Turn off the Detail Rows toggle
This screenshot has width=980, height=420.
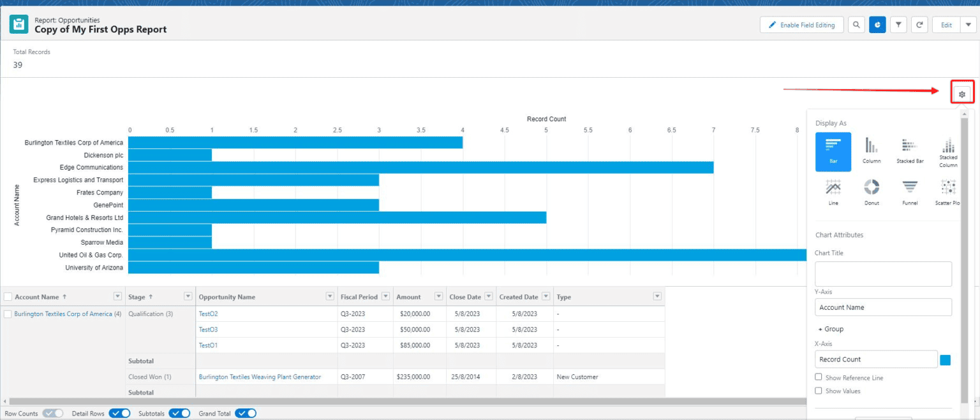point(119,413)
